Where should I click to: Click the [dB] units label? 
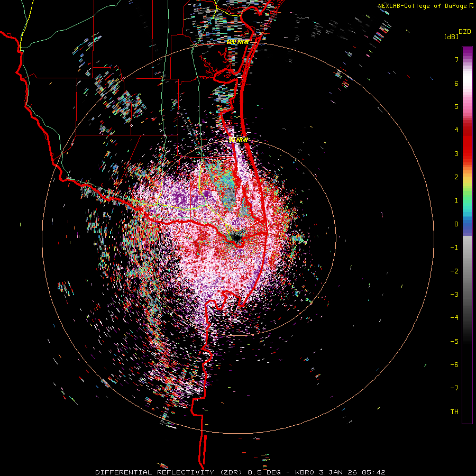(451, 36)
